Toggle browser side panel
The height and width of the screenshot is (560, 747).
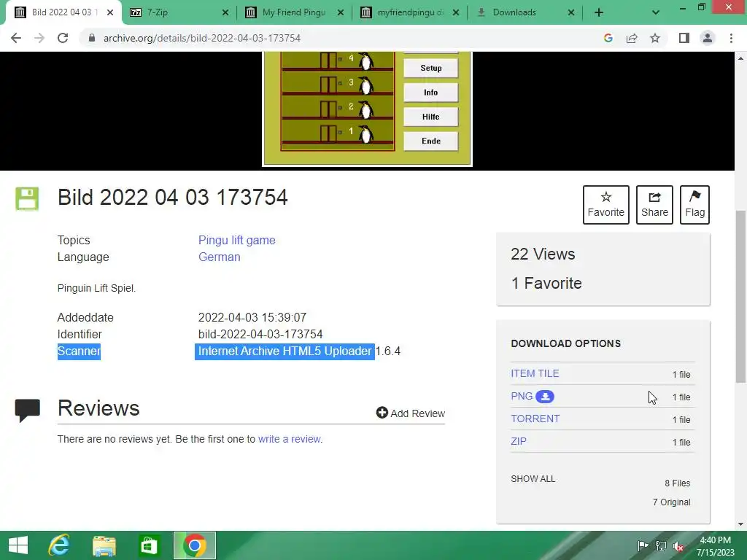coord(684,38)
